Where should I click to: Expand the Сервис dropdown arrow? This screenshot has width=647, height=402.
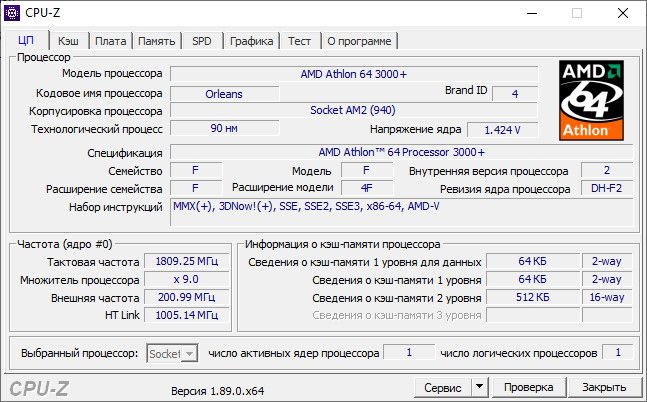point(479,388)
